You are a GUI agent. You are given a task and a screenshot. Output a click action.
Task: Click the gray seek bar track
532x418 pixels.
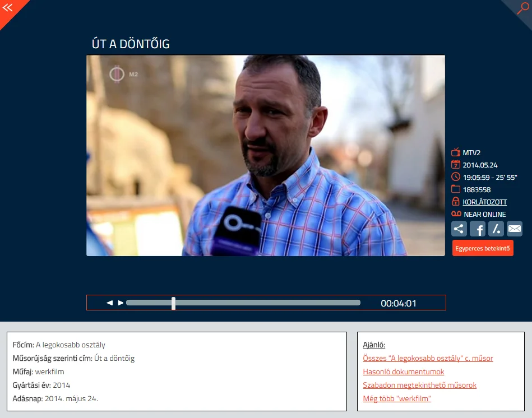pyautogui.click(x=243, y=303)
